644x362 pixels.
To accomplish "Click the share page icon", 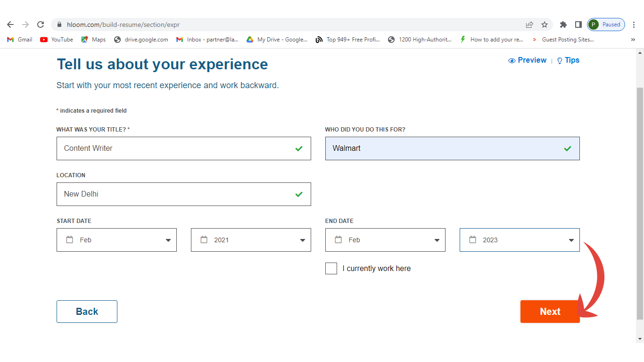I will (529, 25).
